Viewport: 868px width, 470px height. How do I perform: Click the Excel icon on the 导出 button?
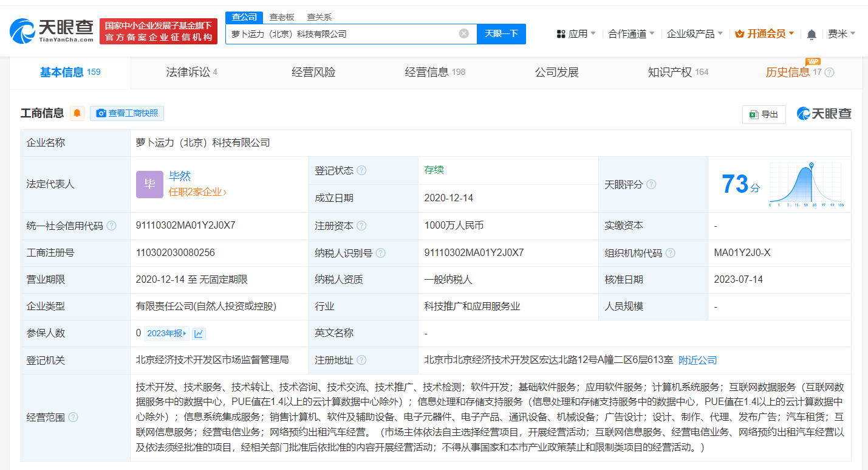754,114
